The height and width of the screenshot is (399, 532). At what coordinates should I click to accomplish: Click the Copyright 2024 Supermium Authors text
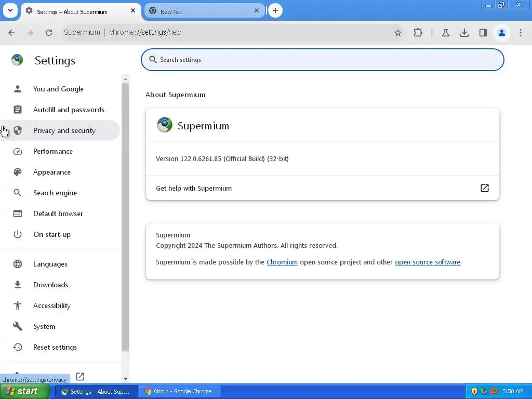pos(247,246)
